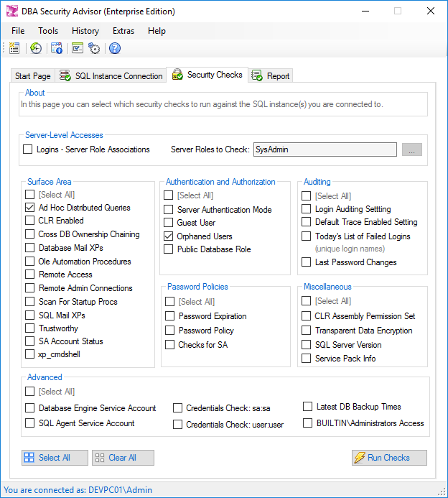Image resolution: width=448 pixels, height=498 pixels.
Task: Check Credentials Check: sa:sa
Action: click(x=177, y=407)
